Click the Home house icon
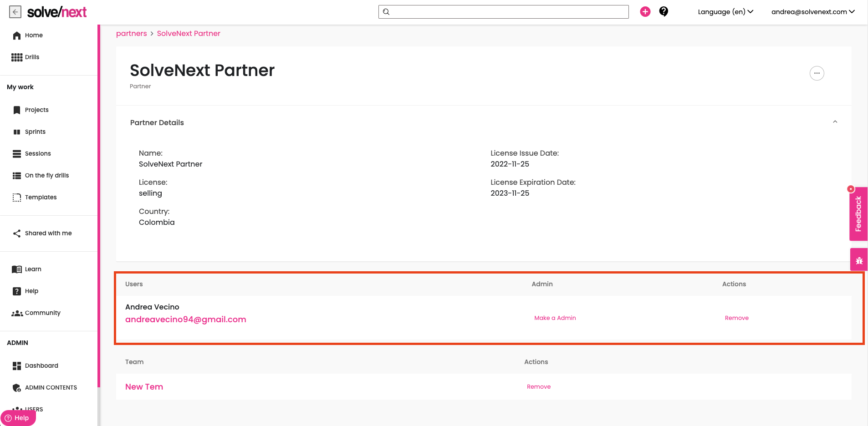 17,35
